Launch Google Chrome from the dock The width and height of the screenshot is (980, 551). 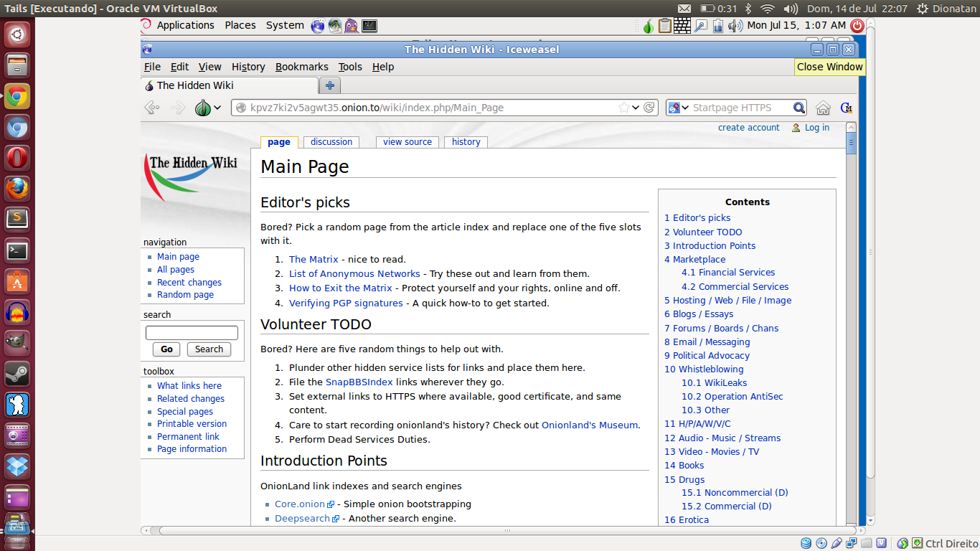pos(17,96)
